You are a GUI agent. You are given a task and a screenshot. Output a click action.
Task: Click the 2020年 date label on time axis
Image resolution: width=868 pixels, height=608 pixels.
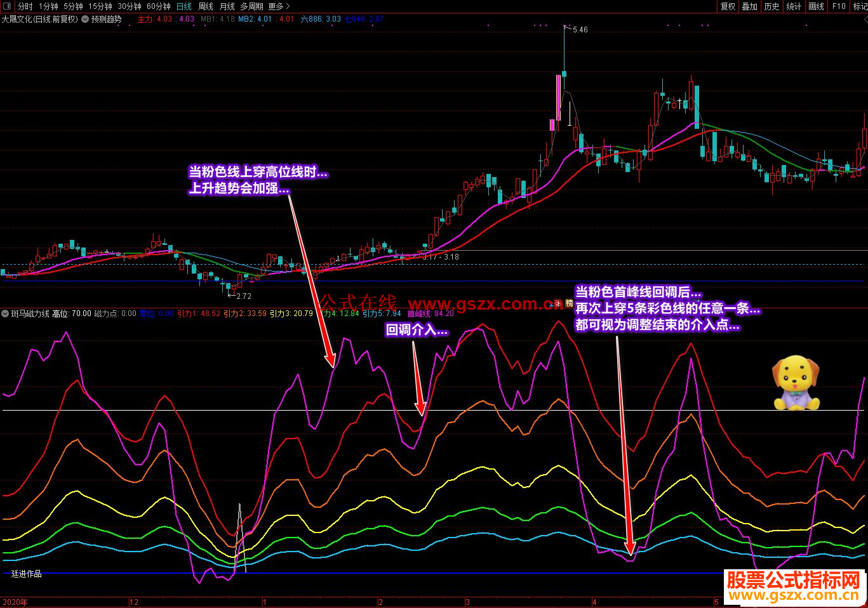(15, 602)
